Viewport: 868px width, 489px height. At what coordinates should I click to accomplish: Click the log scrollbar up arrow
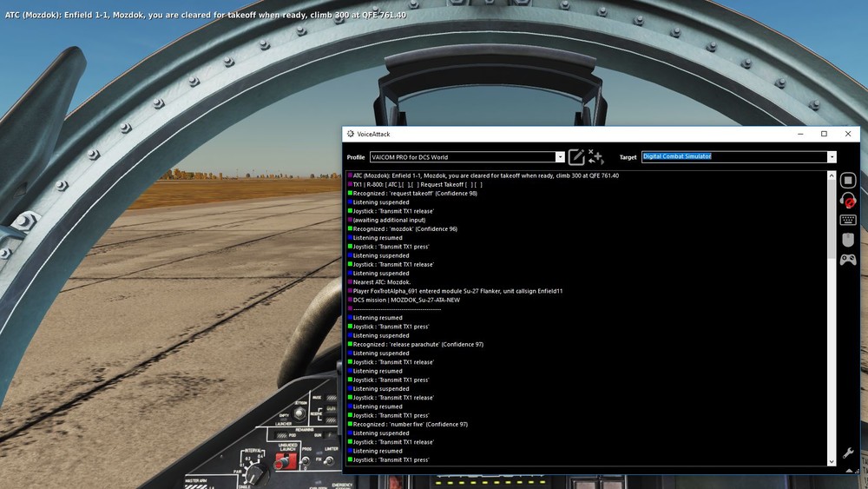pos(831,175)
